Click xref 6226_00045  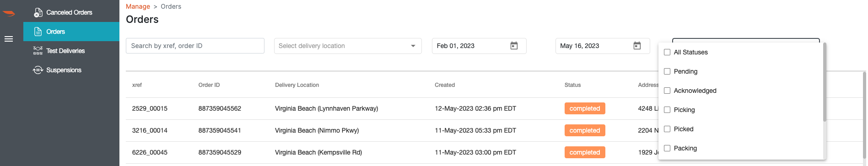tap(150, 152)
